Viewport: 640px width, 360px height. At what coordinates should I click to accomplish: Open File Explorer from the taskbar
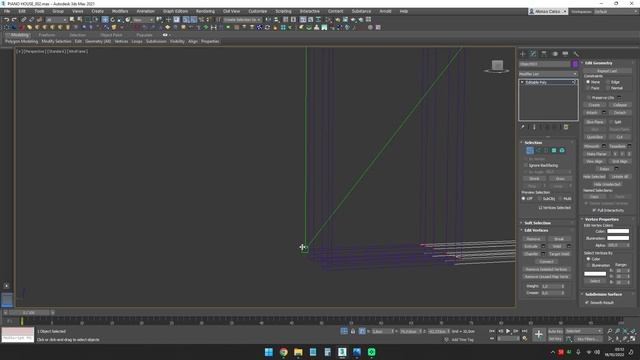click(x=298, y=352)
